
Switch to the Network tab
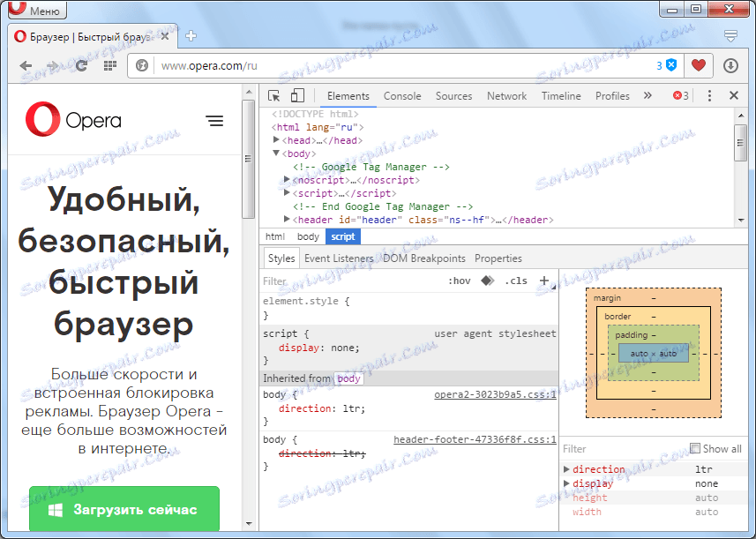(x=506, y=96)
